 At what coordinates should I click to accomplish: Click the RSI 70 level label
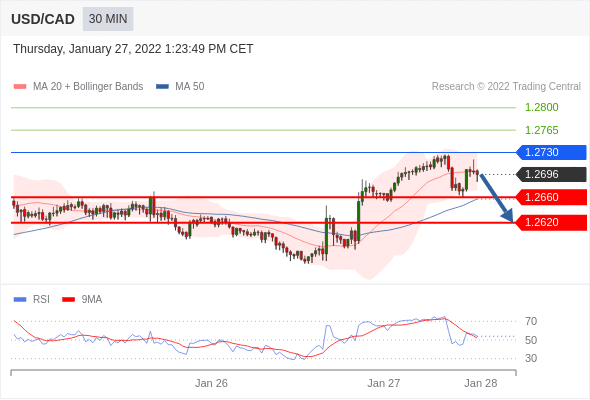pos(531,321)
